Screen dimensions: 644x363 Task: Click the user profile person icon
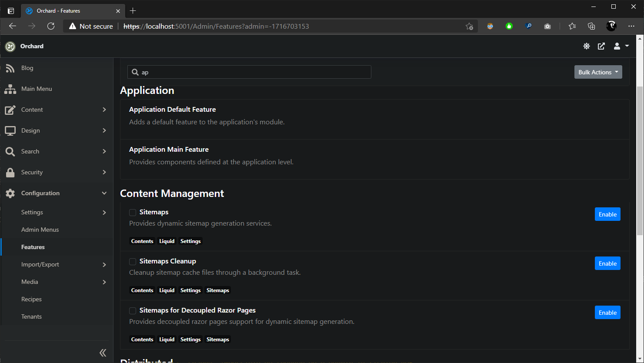[616, 46]
